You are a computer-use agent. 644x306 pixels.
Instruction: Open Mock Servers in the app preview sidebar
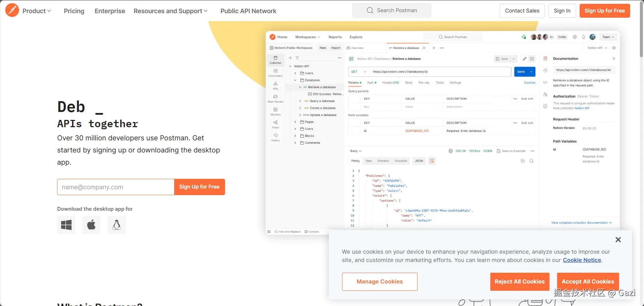(x=276, y=99)
